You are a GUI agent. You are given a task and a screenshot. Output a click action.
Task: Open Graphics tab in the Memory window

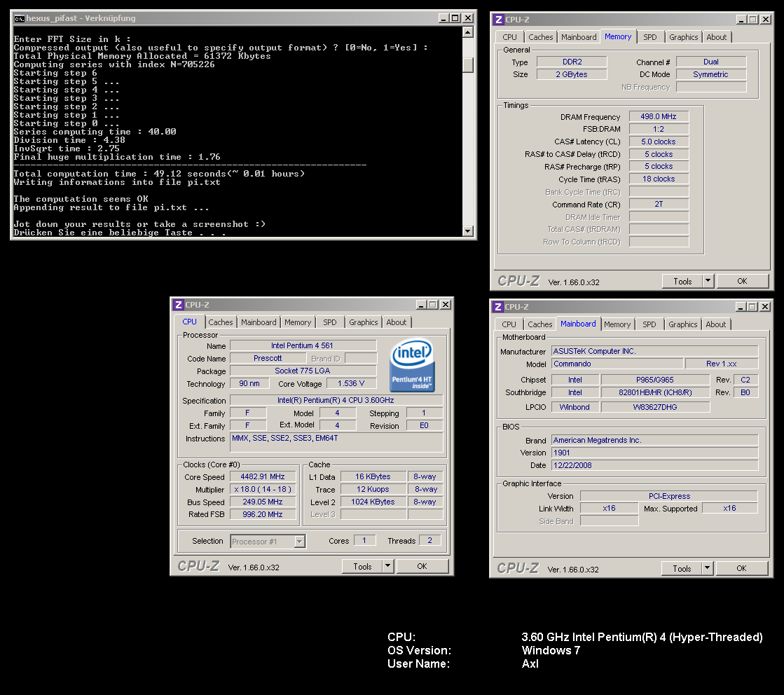pyautogui.click(x=684, y=37)
